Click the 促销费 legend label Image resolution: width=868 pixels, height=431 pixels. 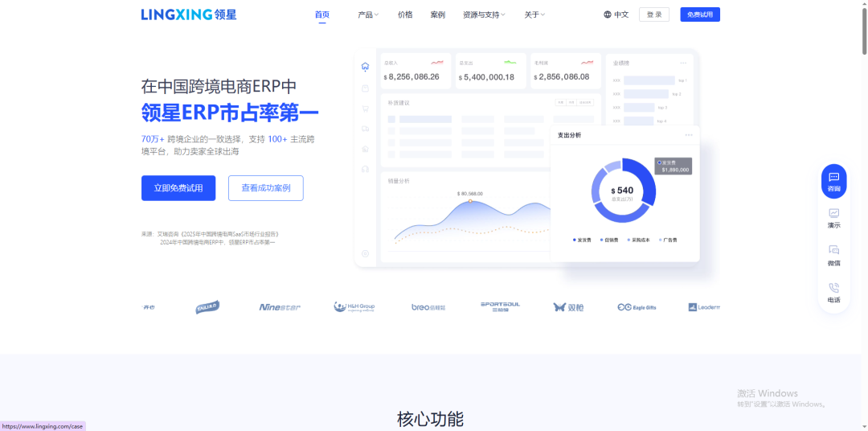pyautogui.click(x=611, y=240)
